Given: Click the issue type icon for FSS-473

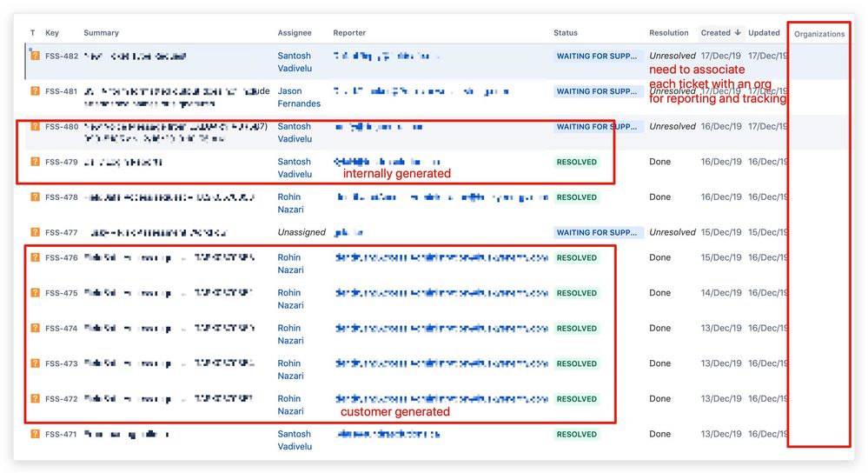Looking at the screenshot, I should (x=35, y=363).
